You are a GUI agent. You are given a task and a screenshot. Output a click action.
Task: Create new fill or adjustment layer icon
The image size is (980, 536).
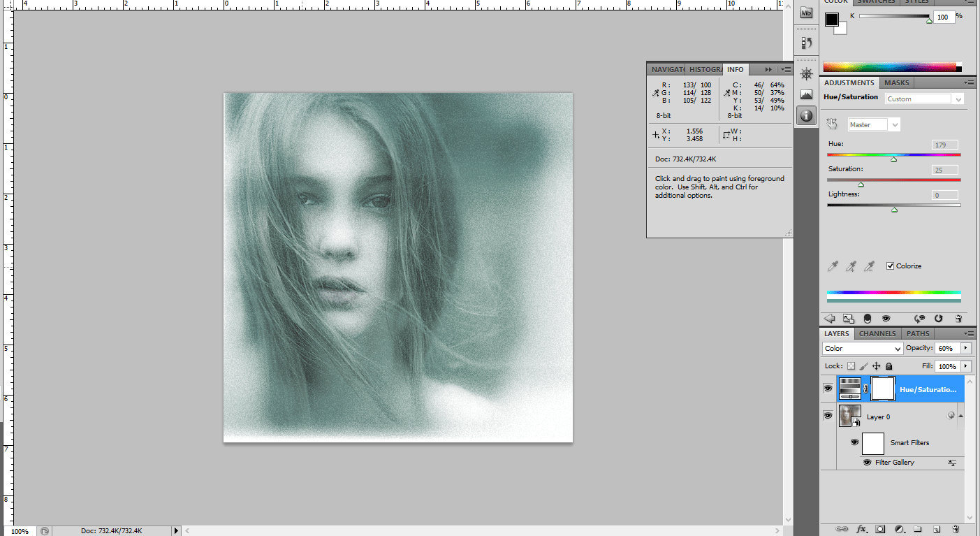click(x=900, y=529)
